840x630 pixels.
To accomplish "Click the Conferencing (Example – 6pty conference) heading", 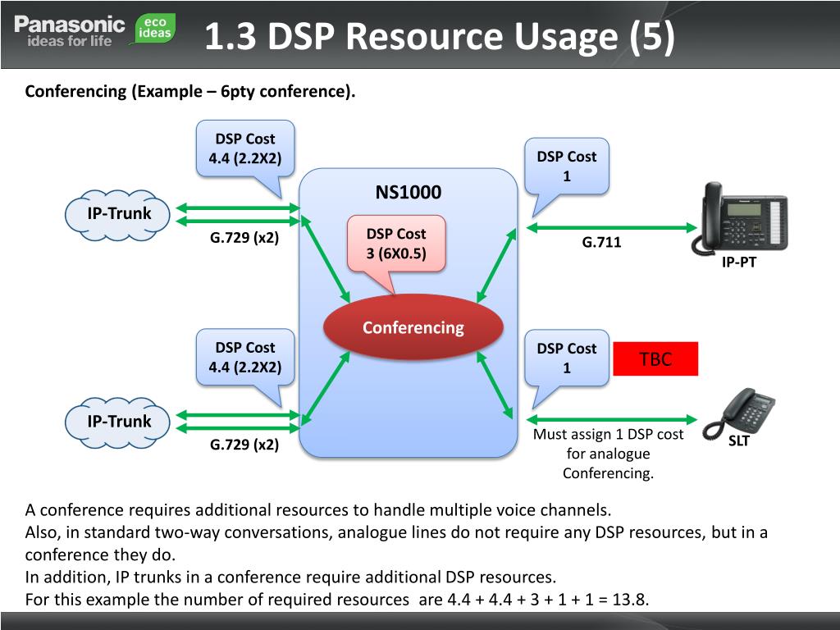I will coord(190,92).
